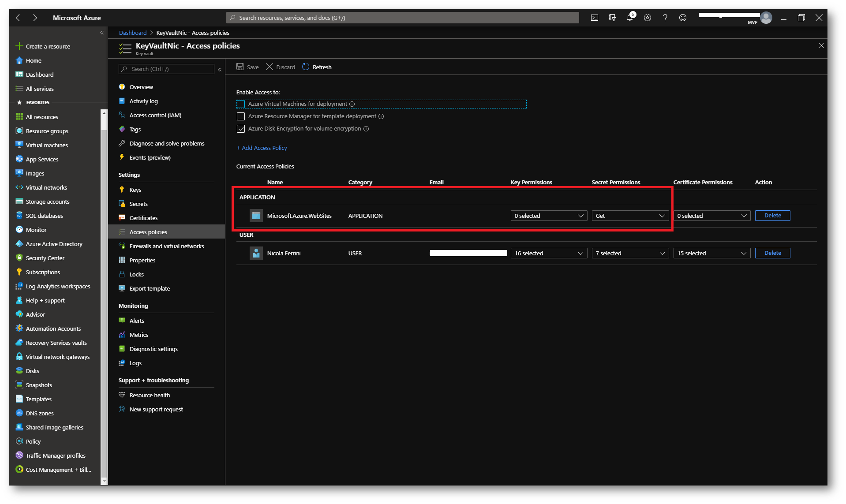
Task: Check Azure Virtual Machines for deployment
Action: (x=241, y=104)
